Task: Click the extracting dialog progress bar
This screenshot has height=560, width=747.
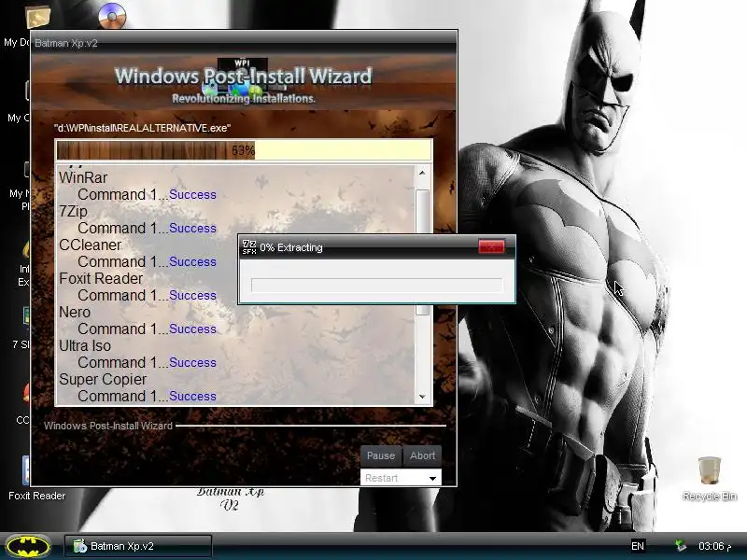Action: (376, 285)
